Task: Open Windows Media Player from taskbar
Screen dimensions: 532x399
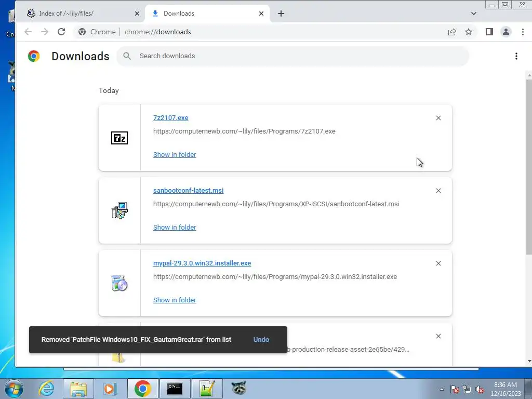Action: tap(110, 389)
